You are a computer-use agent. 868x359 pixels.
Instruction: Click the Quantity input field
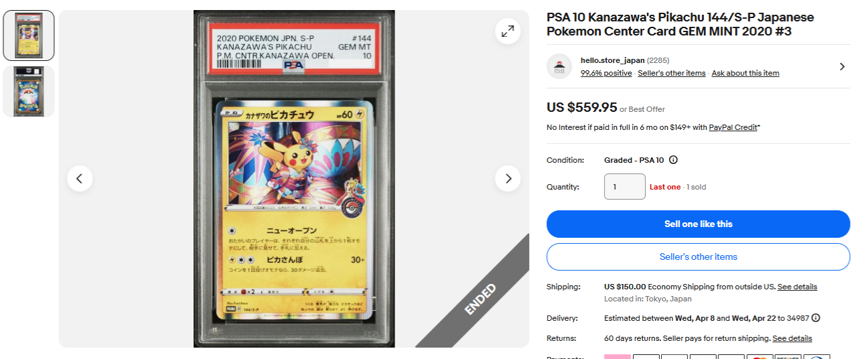625,187
